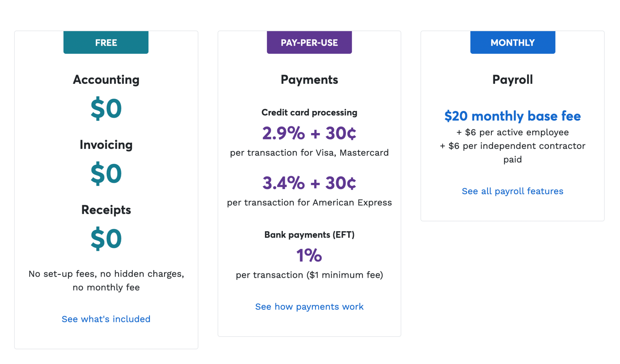Click the $0 price under Receipts
Viewport: 620px width, 364px height.
(x=106, y=238)
